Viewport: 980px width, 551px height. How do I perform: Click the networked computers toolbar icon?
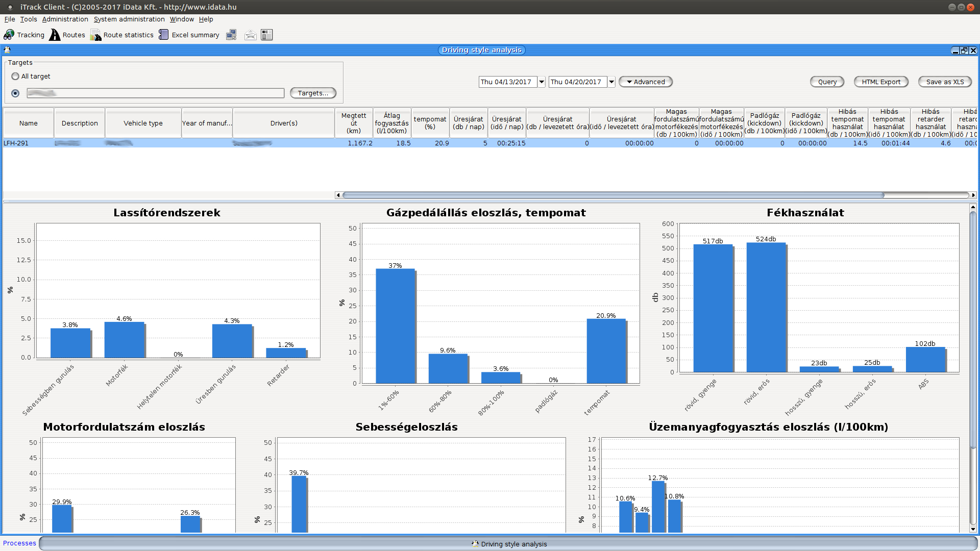(x=231, y=35)
